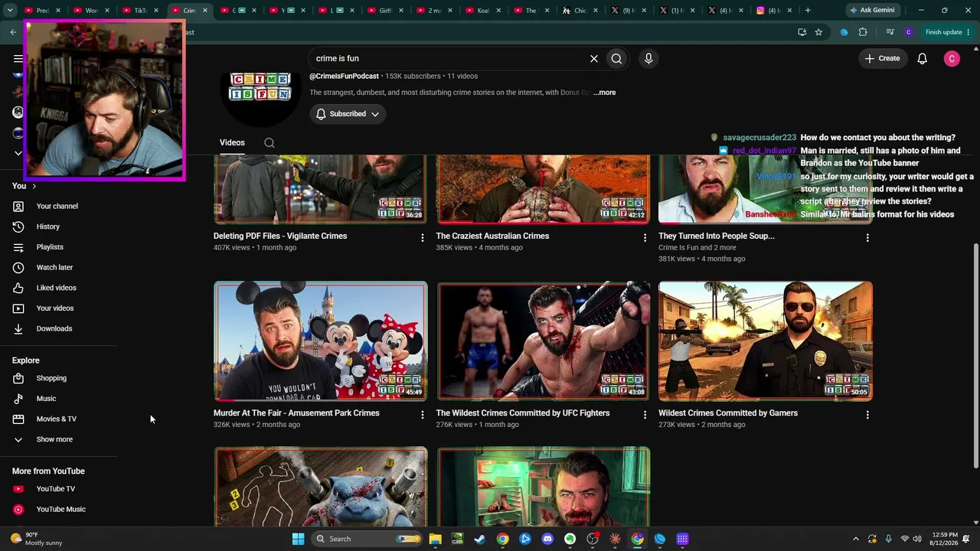
Task: Open options for Craziest Australian Crimes video
Action: coord(645,238)
